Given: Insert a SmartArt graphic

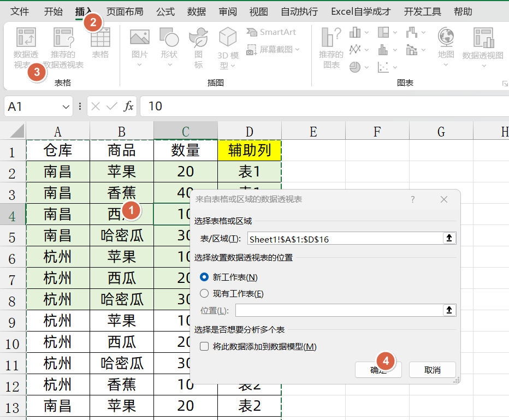Looking at the screenshot, I should point(271,32).
